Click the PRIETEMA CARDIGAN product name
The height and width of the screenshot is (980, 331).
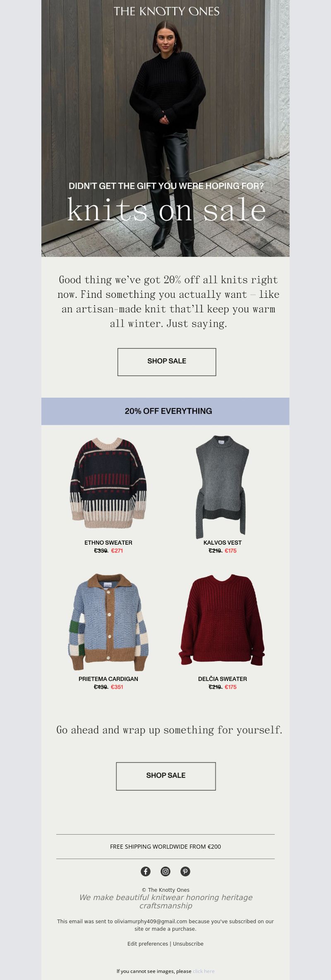[x=108, y=679]
